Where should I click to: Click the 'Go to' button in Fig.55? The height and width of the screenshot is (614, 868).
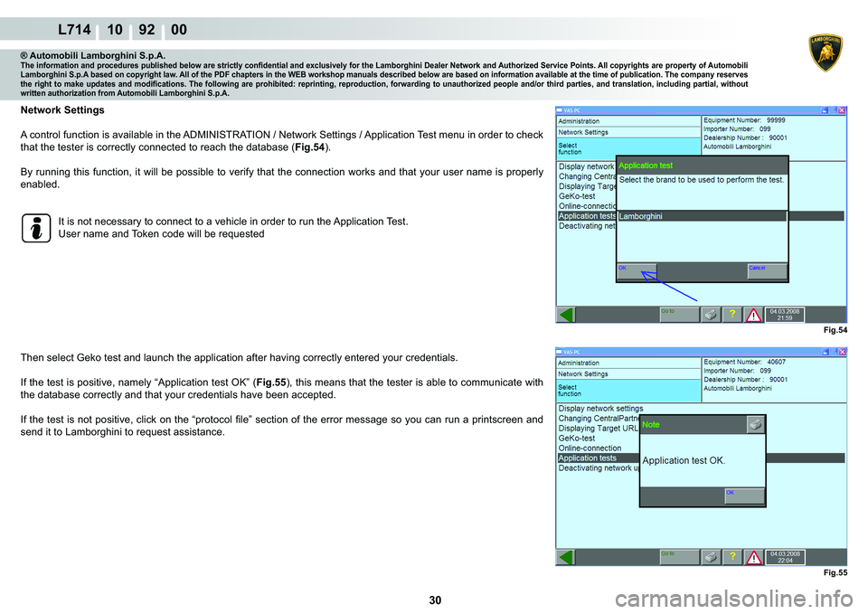tap(679, 556)
